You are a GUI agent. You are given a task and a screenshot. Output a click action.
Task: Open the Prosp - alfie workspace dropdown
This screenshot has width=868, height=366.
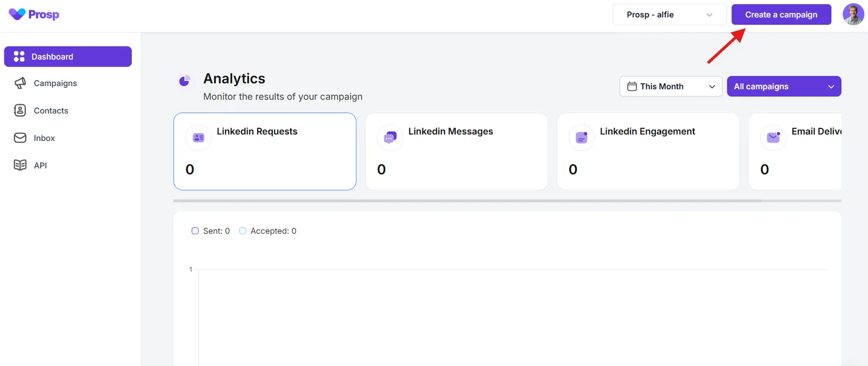(669, 15)
